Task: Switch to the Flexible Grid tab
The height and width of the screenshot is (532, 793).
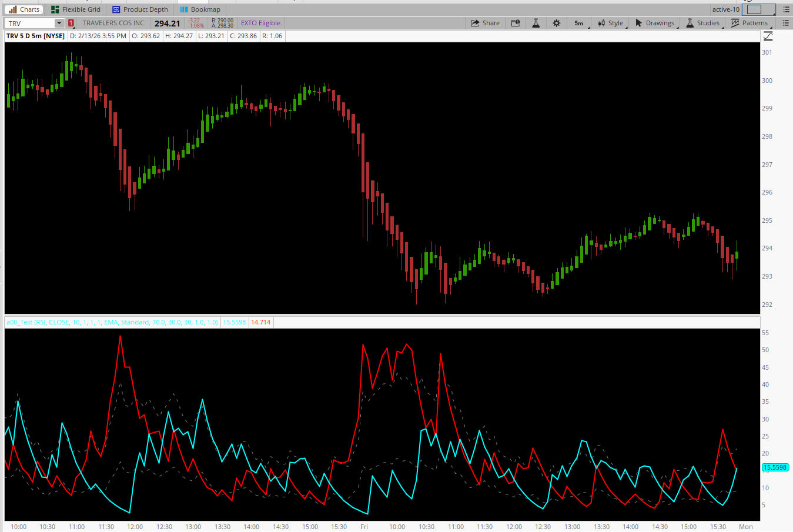Action: click(76, 9)
